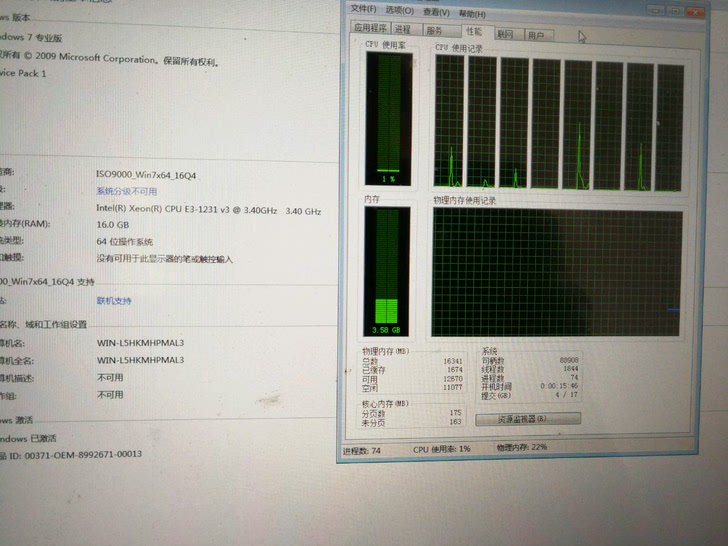Minimize the Task Manager window
728x546 pixels.
[656, 10]
